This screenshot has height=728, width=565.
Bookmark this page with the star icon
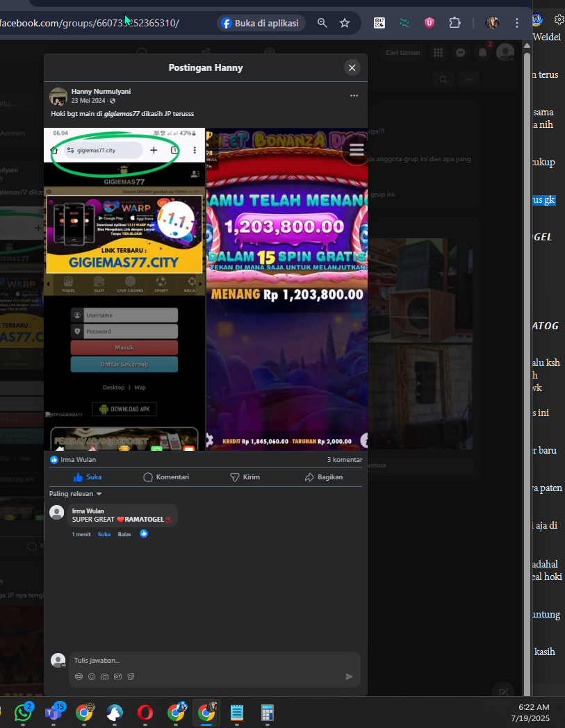pos(345,23)
